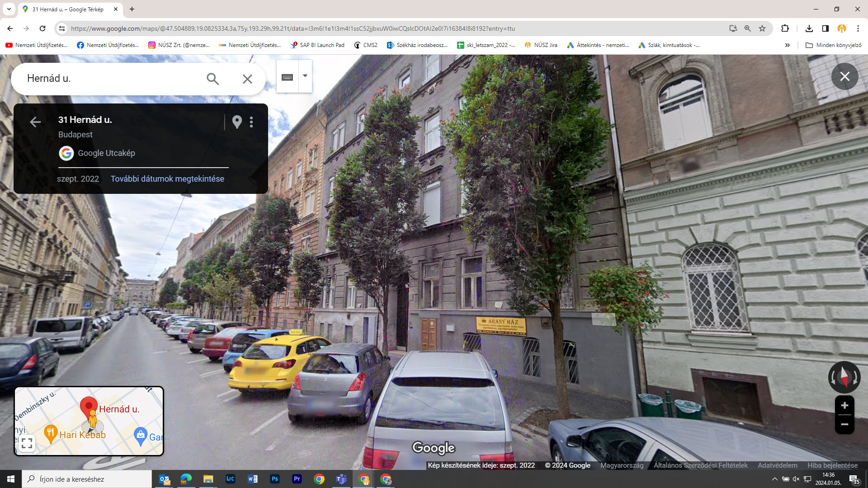Close Street View with the round X button

click(844, 76)
